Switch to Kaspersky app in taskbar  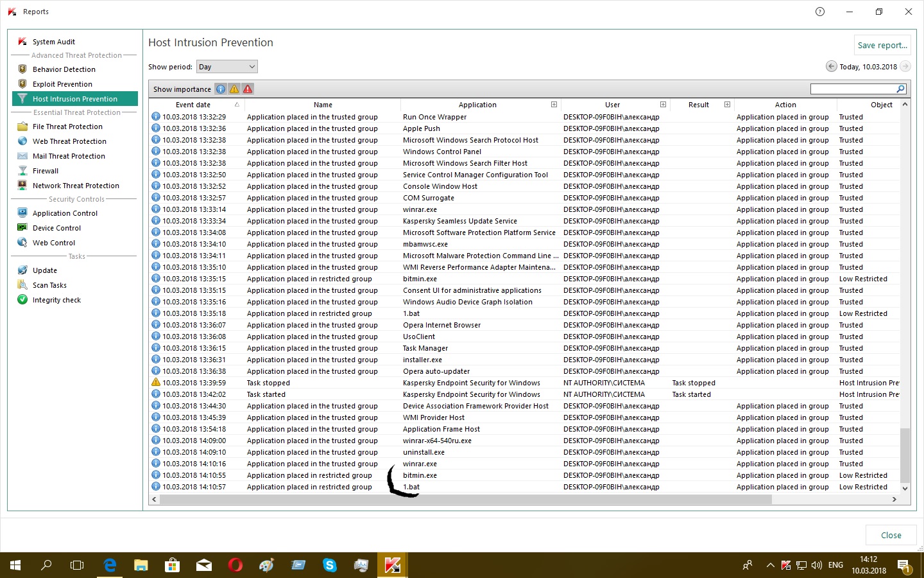point(392,565)
